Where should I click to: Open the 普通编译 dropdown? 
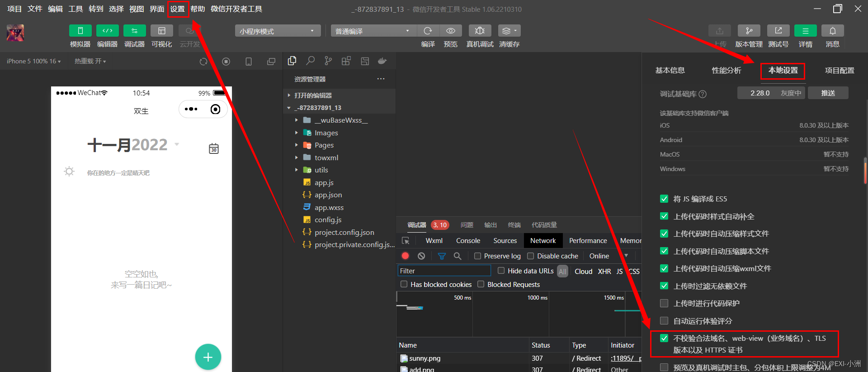coord(373,31)
